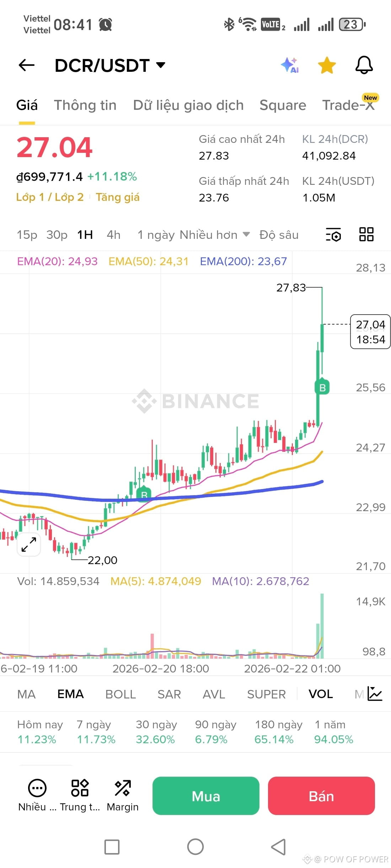Expand the DCR/USDT pair dropdown
Viewport: 391px width, 868px height.
click(x=161, y=65)
